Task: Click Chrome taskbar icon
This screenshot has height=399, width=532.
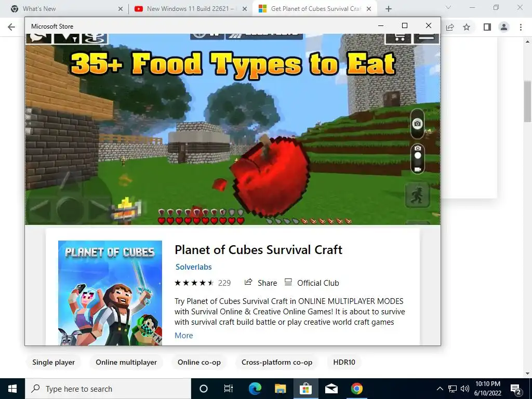Action: (356, 389)
